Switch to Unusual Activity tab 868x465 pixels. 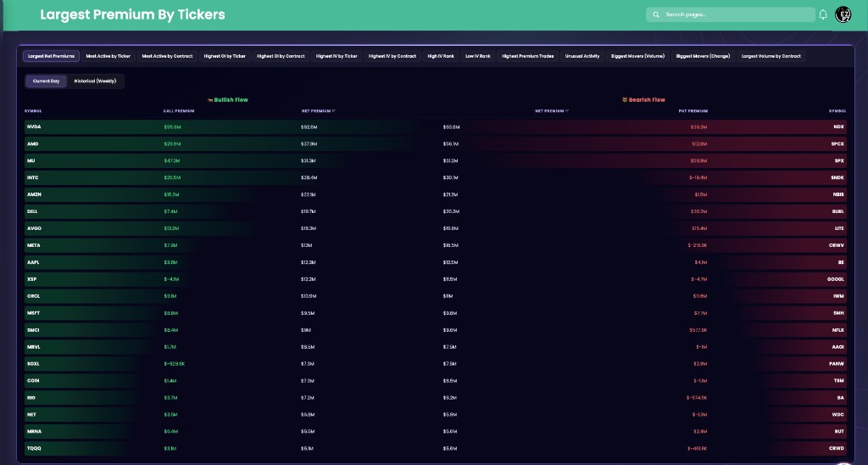(581, 56)
